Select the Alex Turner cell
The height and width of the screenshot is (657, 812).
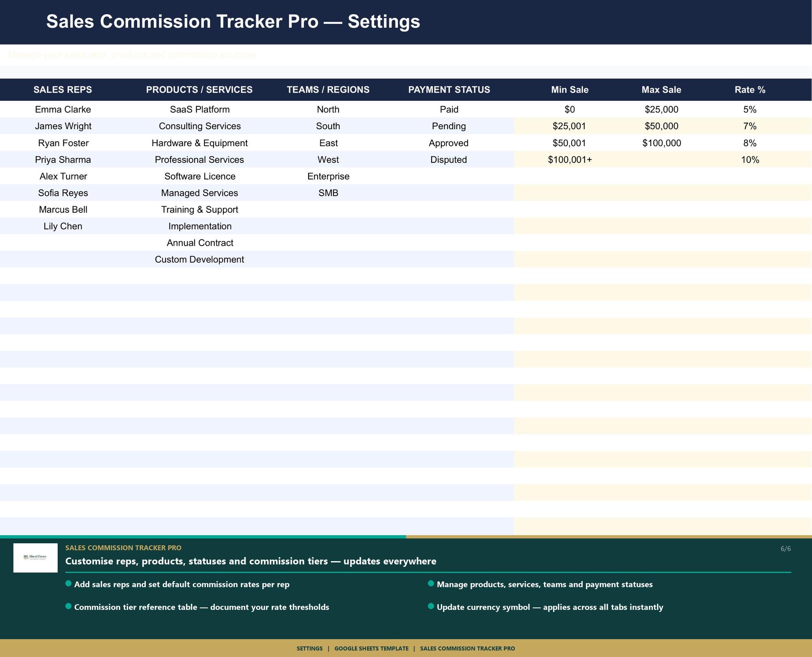(63, 176)
